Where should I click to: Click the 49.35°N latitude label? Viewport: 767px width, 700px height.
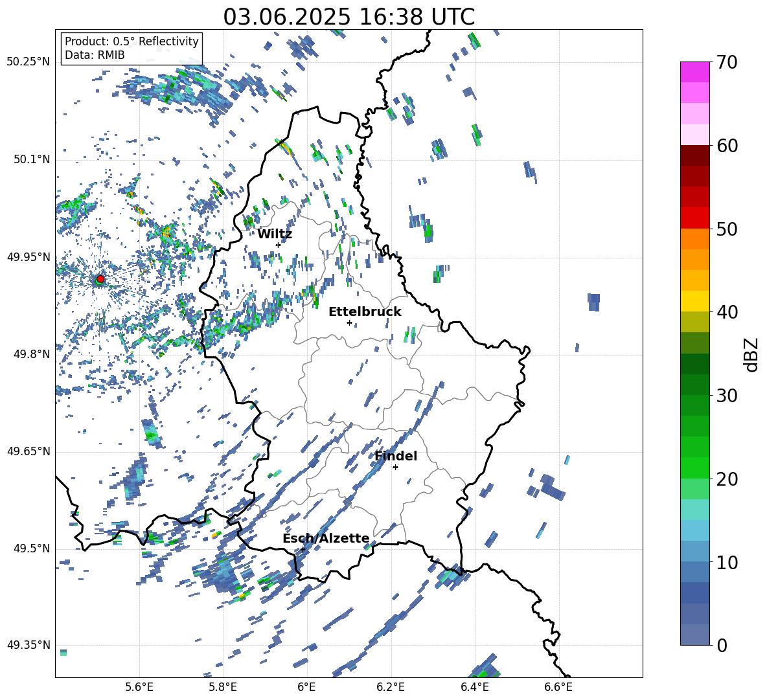coord(29,645)
